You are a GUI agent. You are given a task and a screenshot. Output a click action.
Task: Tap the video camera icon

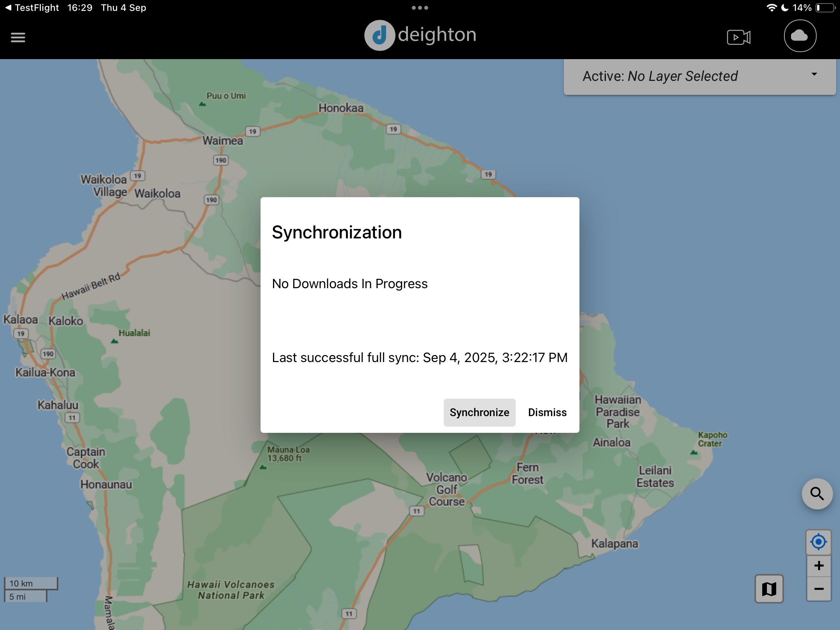coord(738,37)
